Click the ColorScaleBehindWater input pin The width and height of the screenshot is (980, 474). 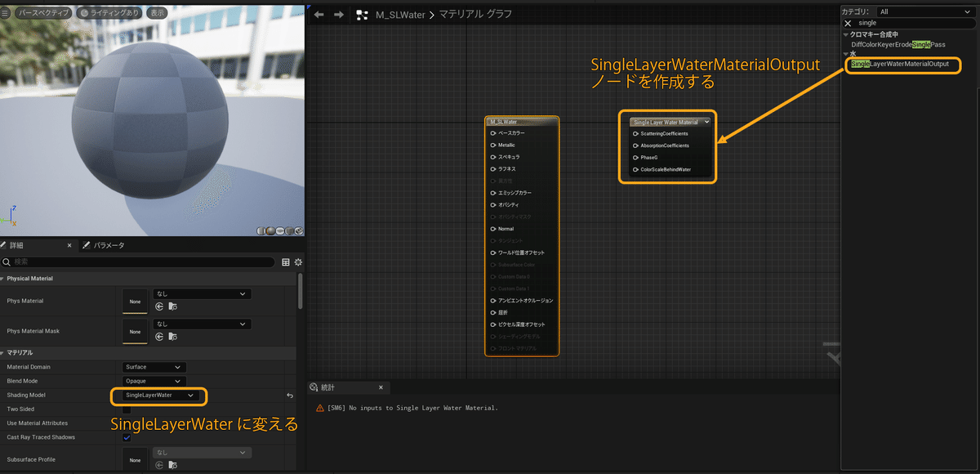tap(635, 170)
